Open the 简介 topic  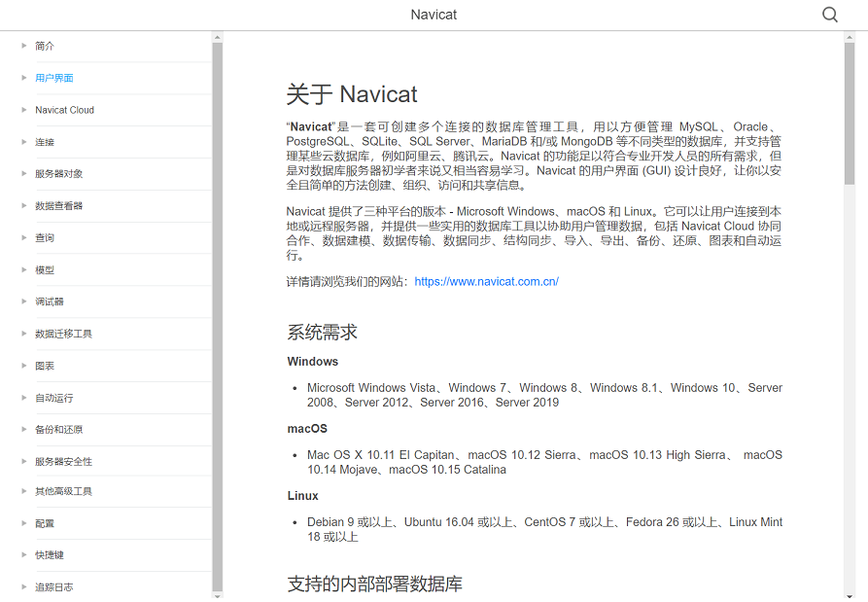45,46
